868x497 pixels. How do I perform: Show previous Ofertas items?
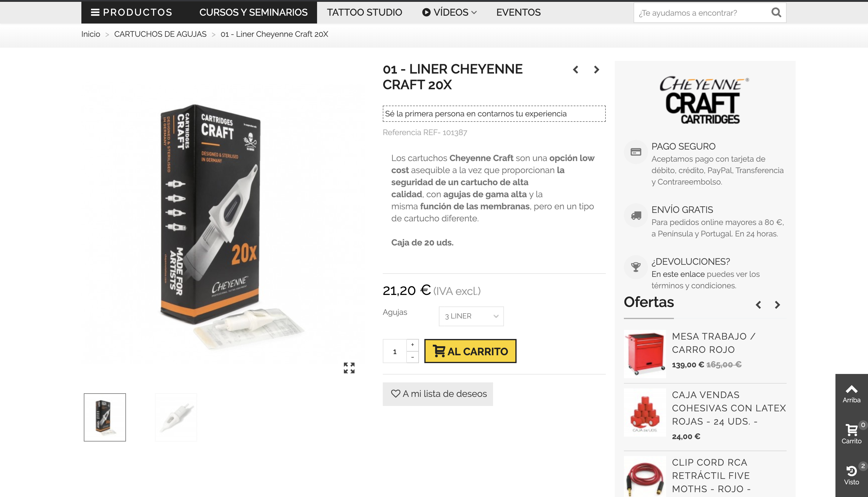point(758,305)
